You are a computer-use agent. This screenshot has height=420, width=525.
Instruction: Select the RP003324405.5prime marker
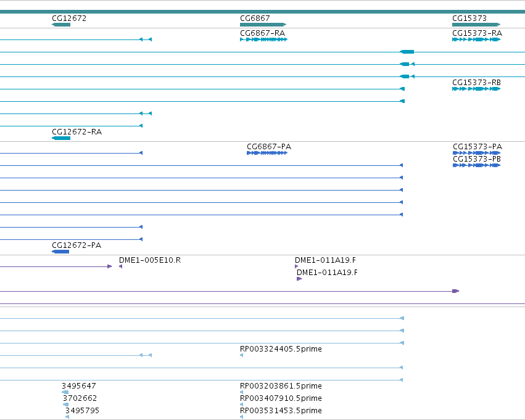241,355
